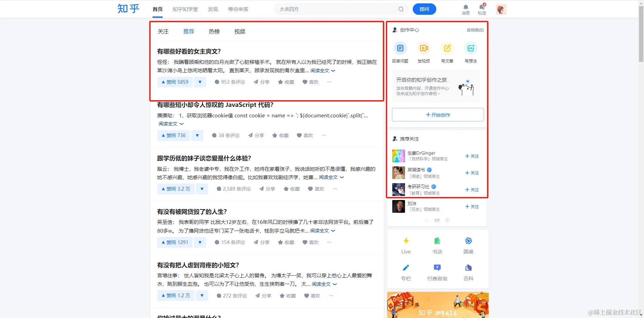
Task: Switch to the 视频 feed tab
Action: (x=240, y=32)
